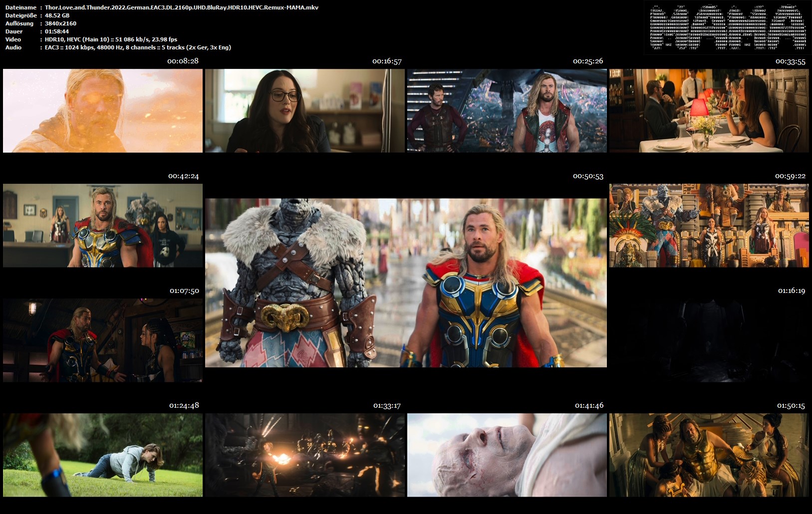Screen dimensions: 812x514
Task: Open the restaurant dinner scene thumbnail
Action: tap(709, 111)
